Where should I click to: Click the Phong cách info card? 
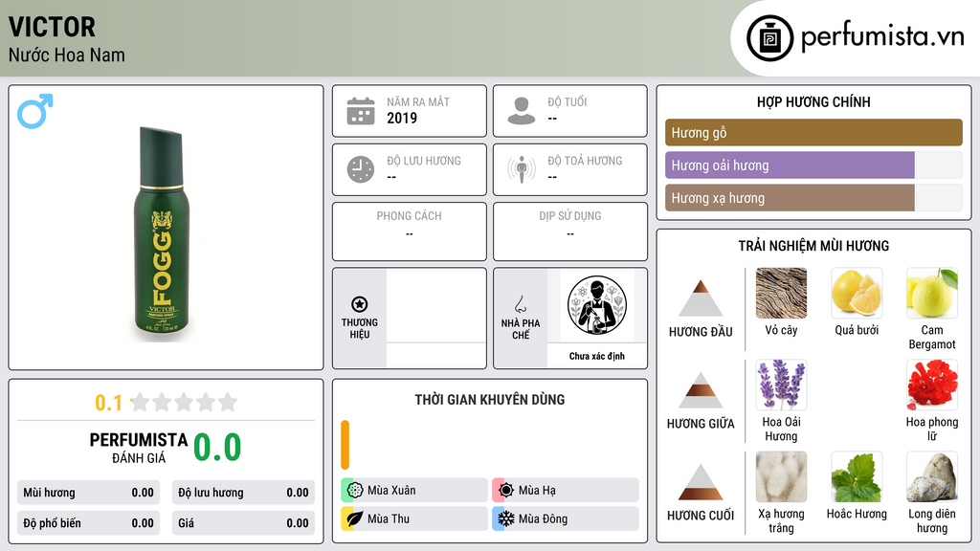pyautogui.click(x=410, y=231)
